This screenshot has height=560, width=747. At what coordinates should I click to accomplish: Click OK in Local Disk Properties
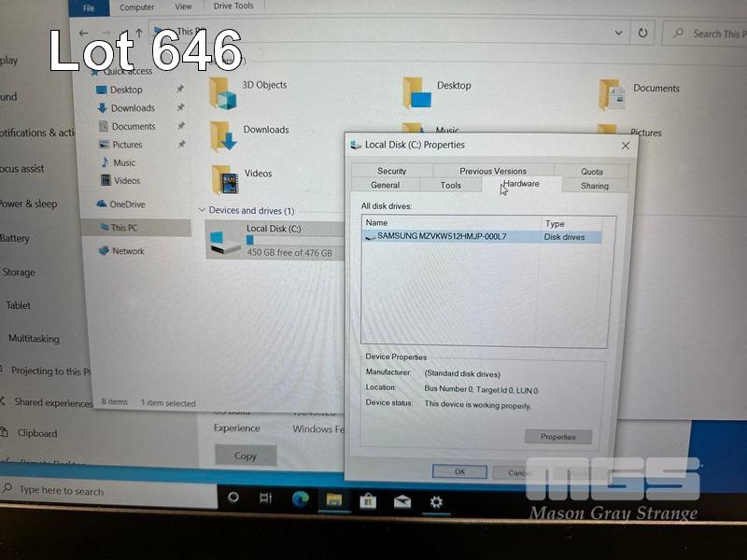click(459, 472)
